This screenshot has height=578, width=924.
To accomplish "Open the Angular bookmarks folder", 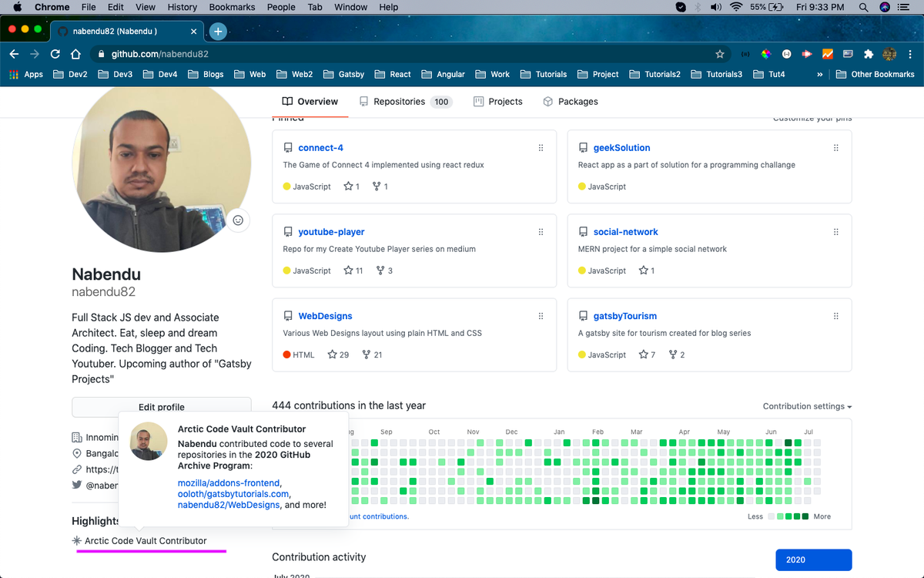I will tap(443, 74).
